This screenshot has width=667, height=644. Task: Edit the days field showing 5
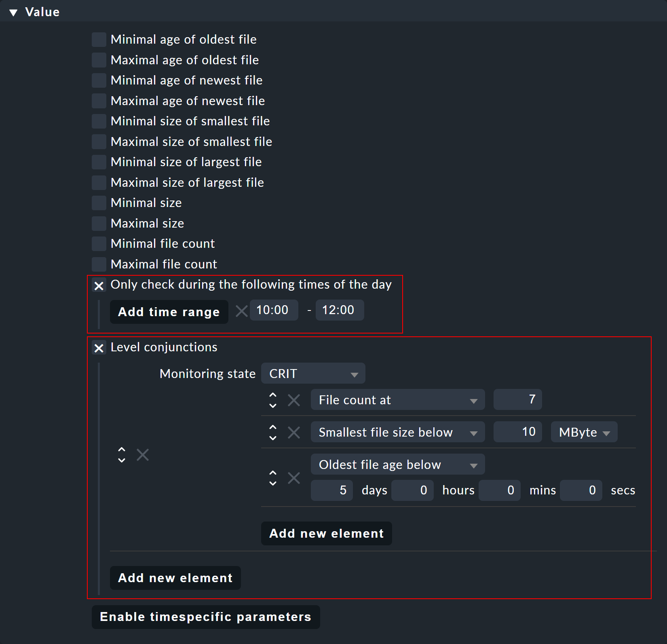(332, 490)
